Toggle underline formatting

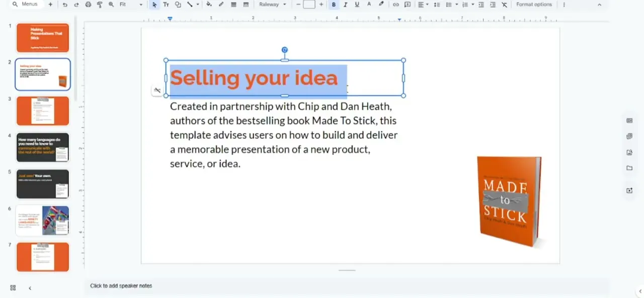[x=357, y=5]
